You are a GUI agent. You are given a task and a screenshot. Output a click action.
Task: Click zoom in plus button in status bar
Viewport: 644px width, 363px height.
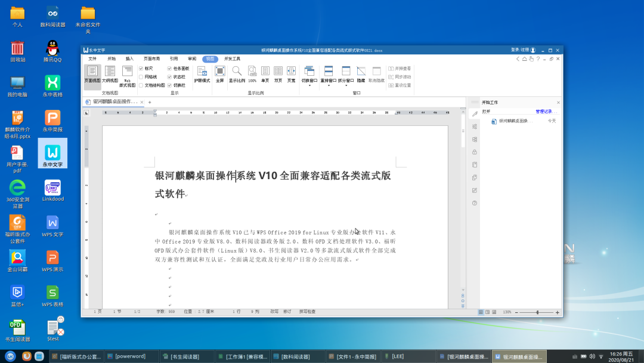[x=558, y=312]
